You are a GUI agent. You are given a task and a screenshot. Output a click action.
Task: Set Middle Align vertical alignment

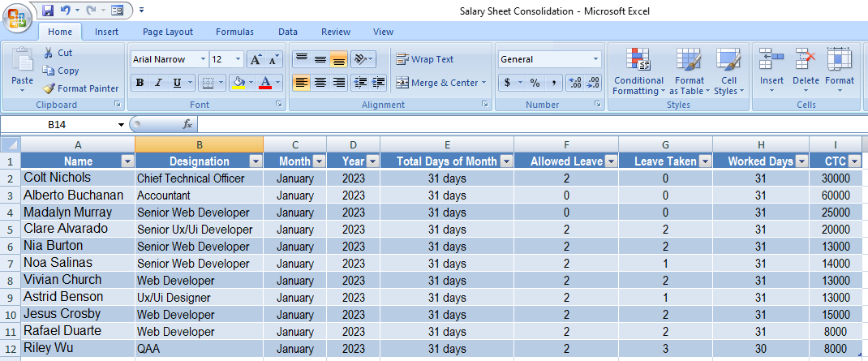320,58
